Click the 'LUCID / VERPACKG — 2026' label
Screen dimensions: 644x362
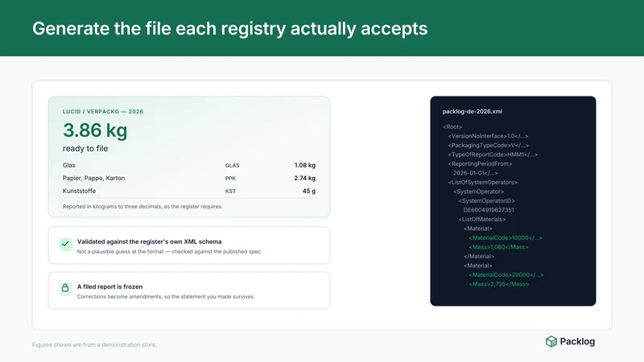[x=103, y=112]
